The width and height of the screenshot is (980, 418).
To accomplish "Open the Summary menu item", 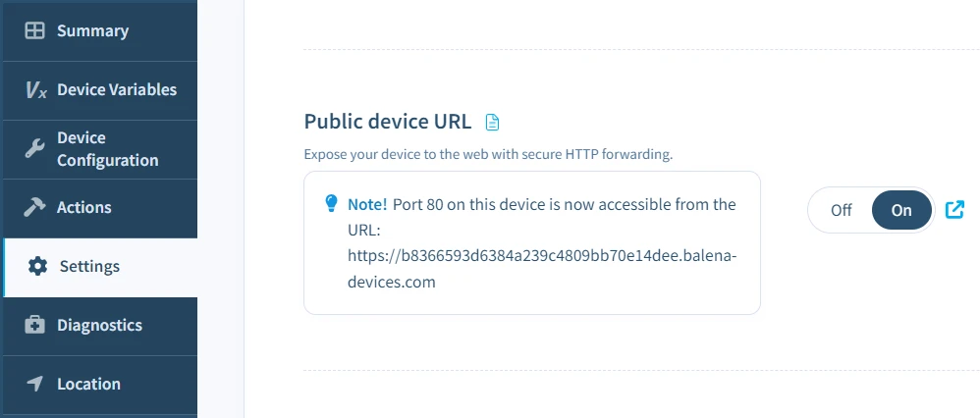I will (x=92, y=30).
